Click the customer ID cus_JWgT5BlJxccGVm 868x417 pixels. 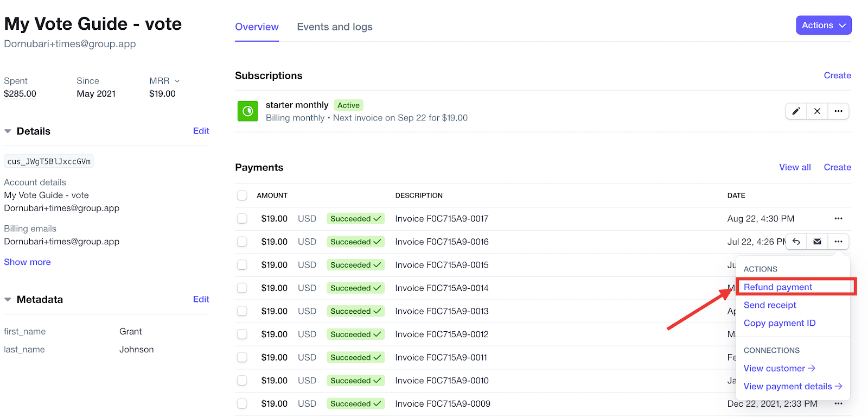click(49, 161)
